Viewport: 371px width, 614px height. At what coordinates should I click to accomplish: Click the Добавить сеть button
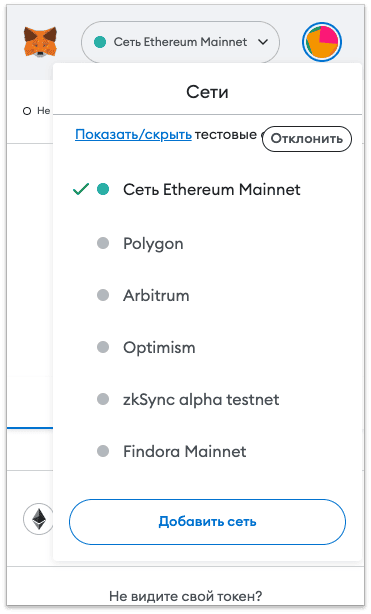pos(207,522)
